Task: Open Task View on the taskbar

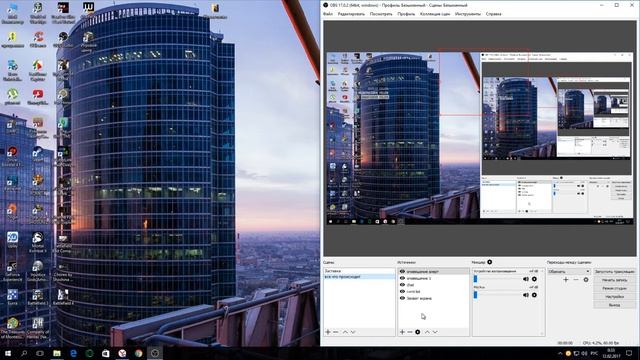Action: tap(40, 353)
